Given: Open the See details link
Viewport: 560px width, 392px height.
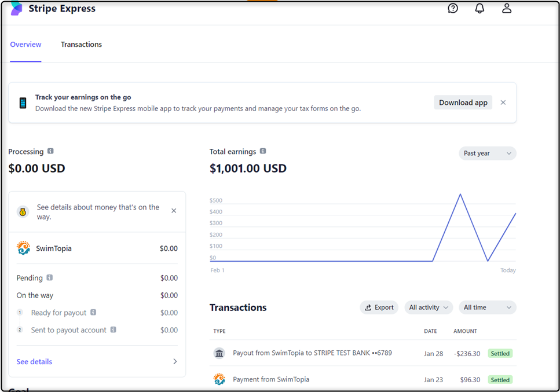Looking at the screenshot, I should click(x=34, y=362).
